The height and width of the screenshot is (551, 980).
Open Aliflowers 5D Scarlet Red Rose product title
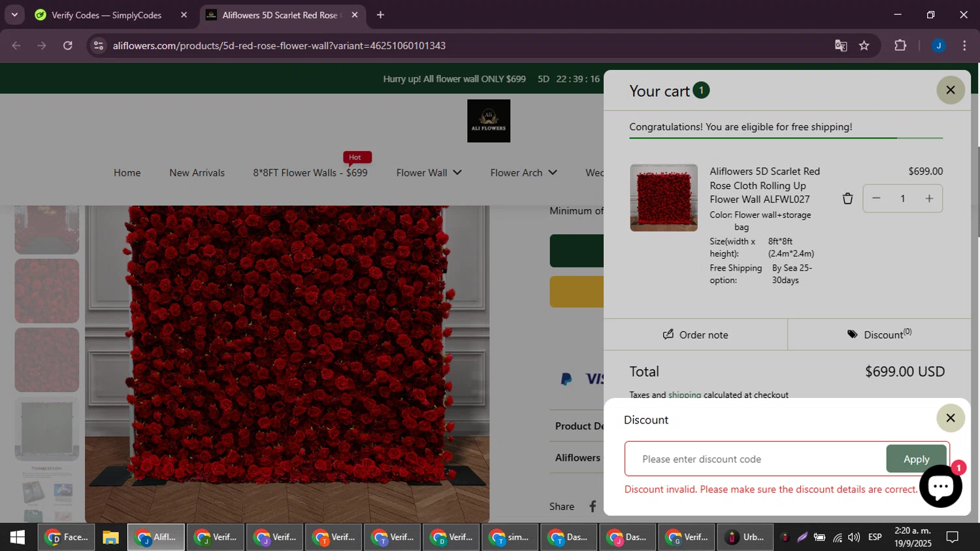(x=764, y=185)
